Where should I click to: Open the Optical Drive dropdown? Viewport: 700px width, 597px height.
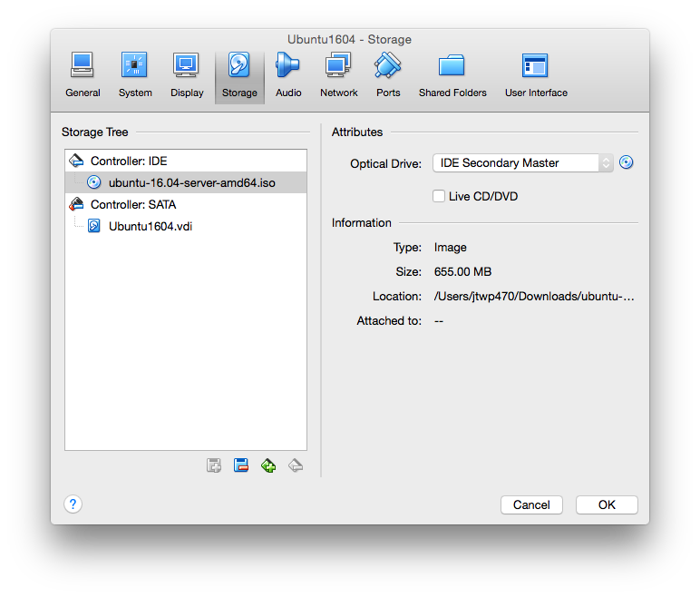tap(523, 163)
